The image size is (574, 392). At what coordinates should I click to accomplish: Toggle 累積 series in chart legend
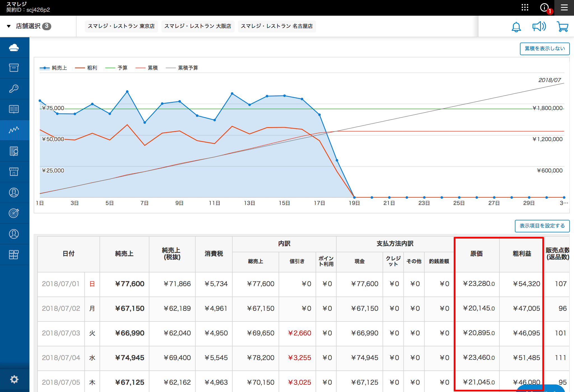point(147,68)
